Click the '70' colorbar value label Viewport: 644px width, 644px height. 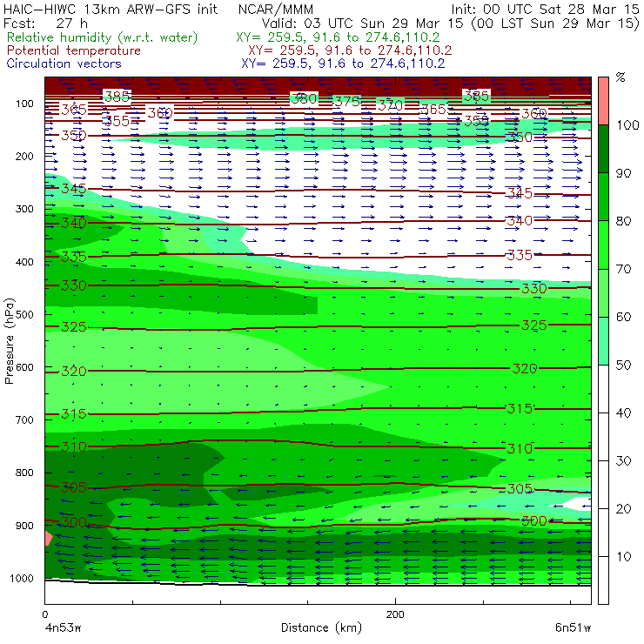click(623, 269)
